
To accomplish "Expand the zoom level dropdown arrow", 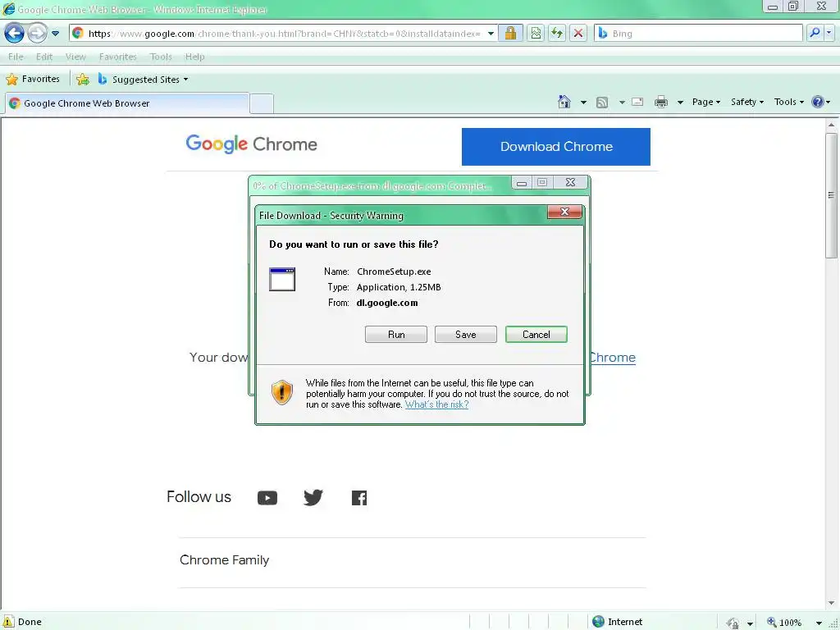I will (x=819, y=623).
